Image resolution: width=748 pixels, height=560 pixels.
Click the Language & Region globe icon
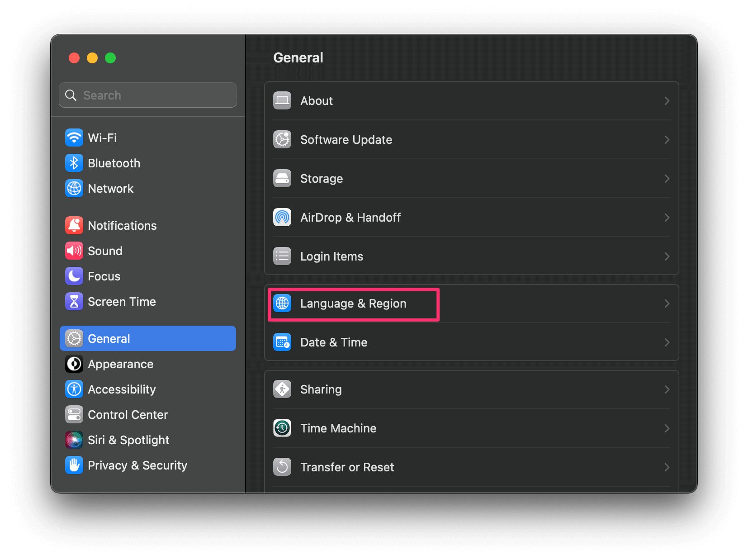pyautogui.click(x=282, y=303)
